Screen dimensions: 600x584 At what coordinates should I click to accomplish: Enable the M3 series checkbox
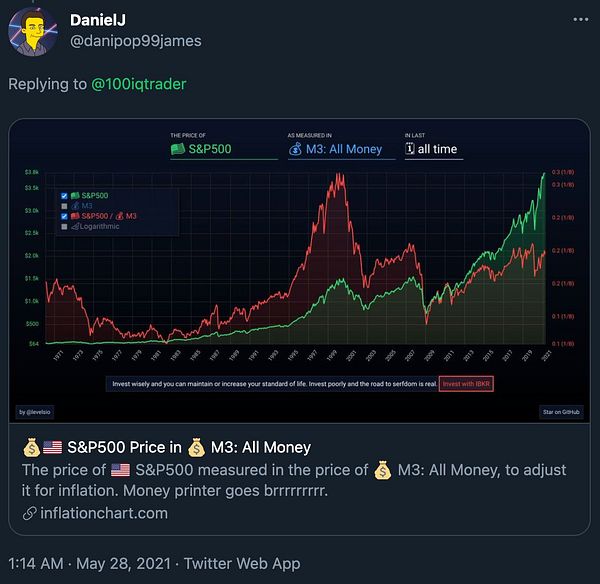[65, 206]
